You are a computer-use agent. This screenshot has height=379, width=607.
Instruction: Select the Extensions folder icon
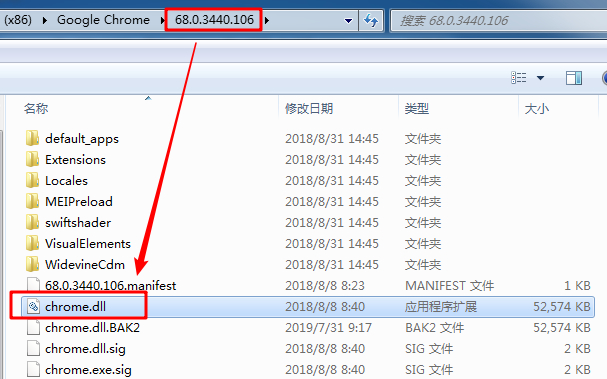[33, 159]
